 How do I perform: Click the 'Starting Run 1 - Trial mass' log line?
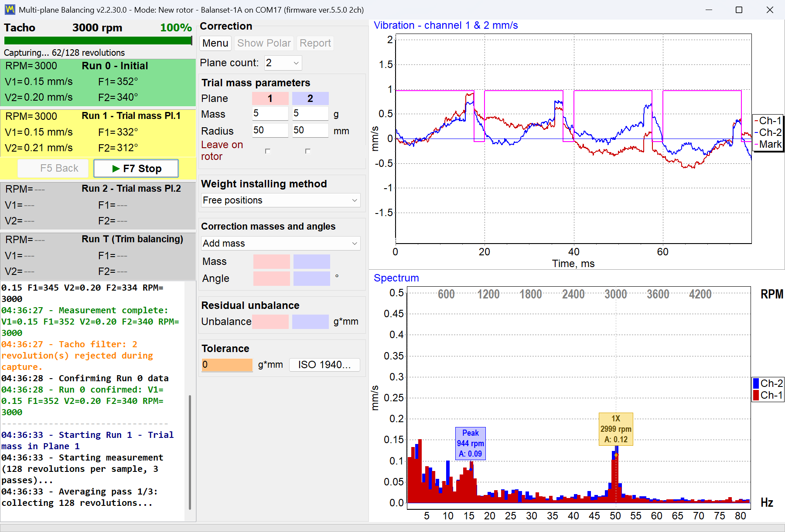(x=87, y=441)
